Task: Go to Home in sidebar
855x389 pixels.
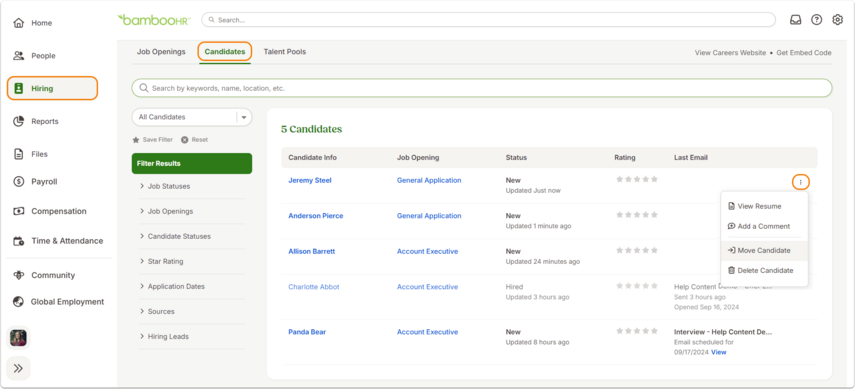Action: 34,23
